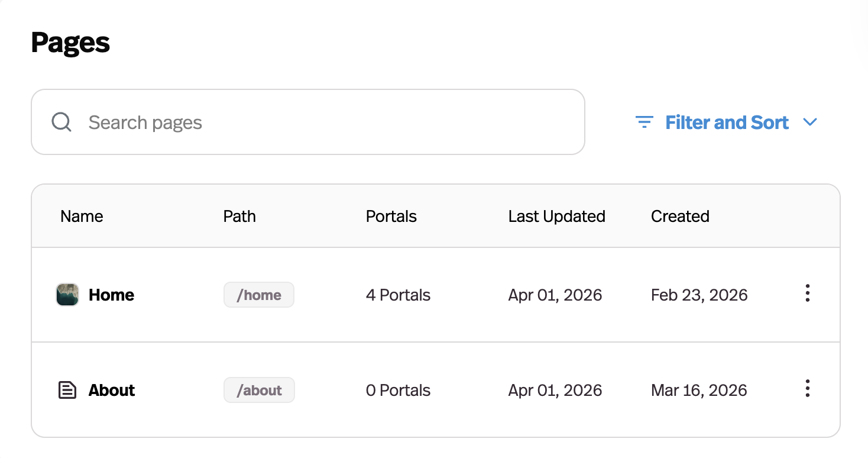Click the Last Updated column header
The height and width of the screenshot is (458, 868).
coord(556,216)
